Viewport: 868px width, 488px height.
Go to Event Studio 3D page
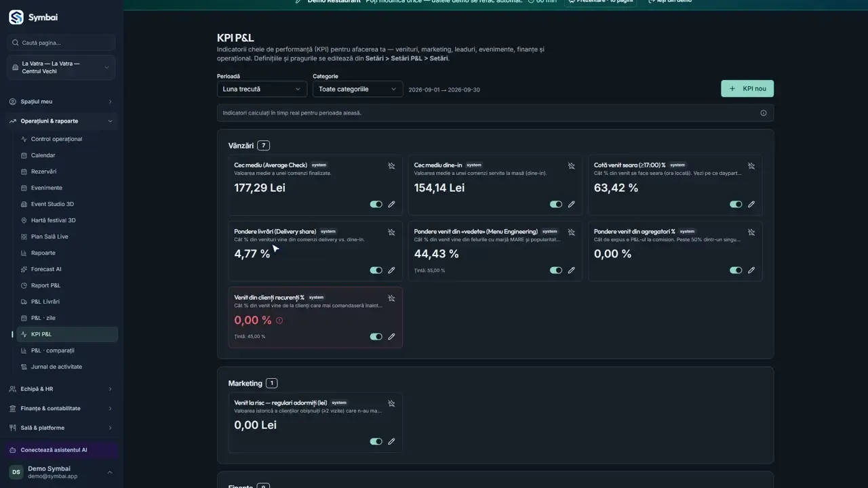(x=52, y=204)
